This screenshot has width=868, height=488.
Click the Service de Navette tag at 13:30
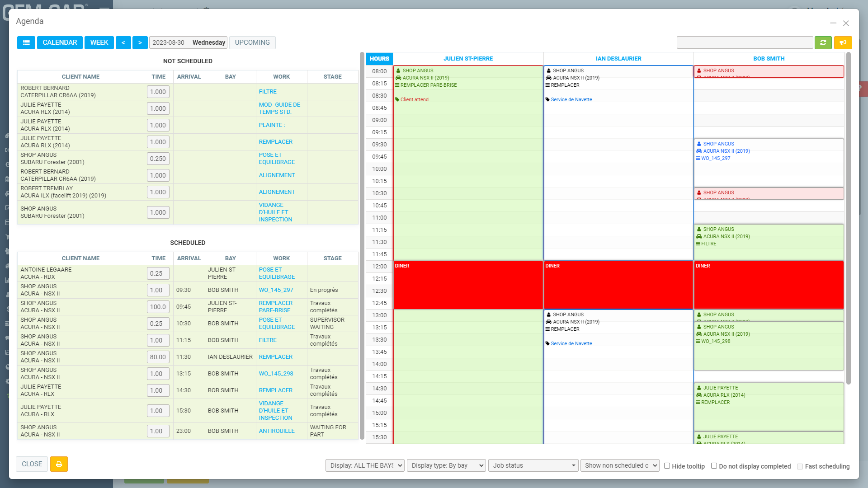point(571,343)
